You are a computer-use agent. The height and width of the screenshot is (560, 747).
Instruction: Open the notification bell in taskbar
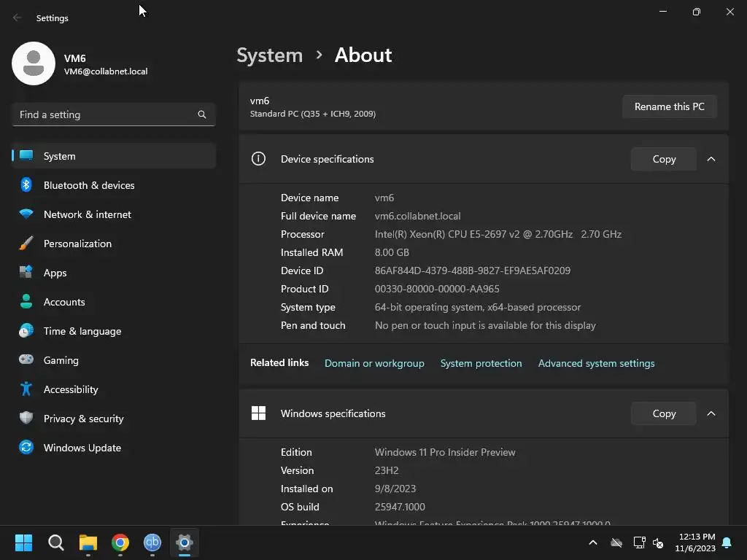point(727,542)
